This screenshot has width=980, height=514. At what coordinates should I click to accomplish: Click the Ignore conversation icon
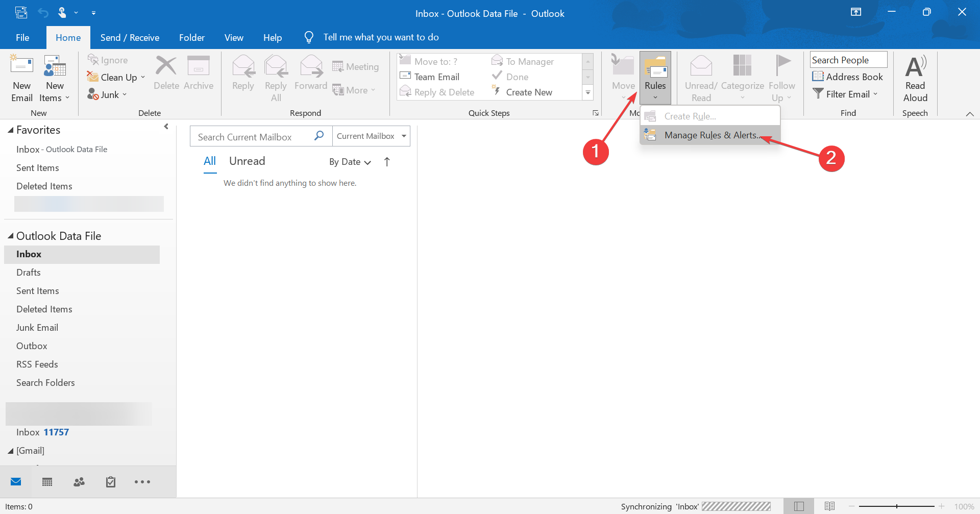93,60
